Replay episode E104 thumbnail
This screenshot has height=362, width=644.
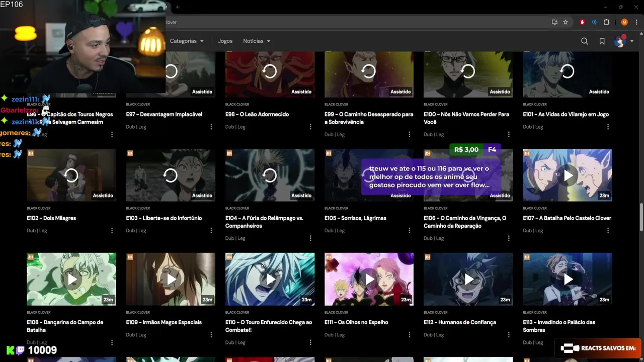point(270,175)
